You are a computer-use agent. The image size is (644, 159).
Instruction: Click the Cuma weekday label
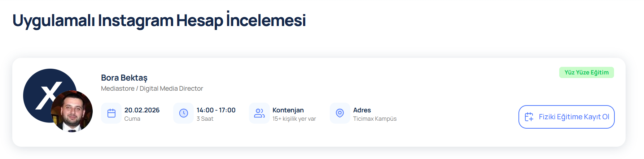pos(132,119)
